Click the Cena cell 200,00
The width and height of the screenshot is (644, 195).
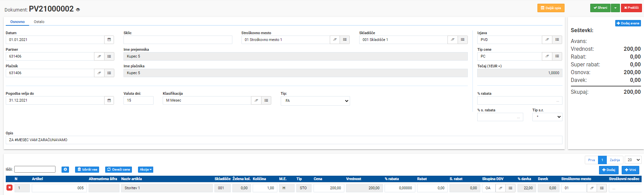(329, 188)
